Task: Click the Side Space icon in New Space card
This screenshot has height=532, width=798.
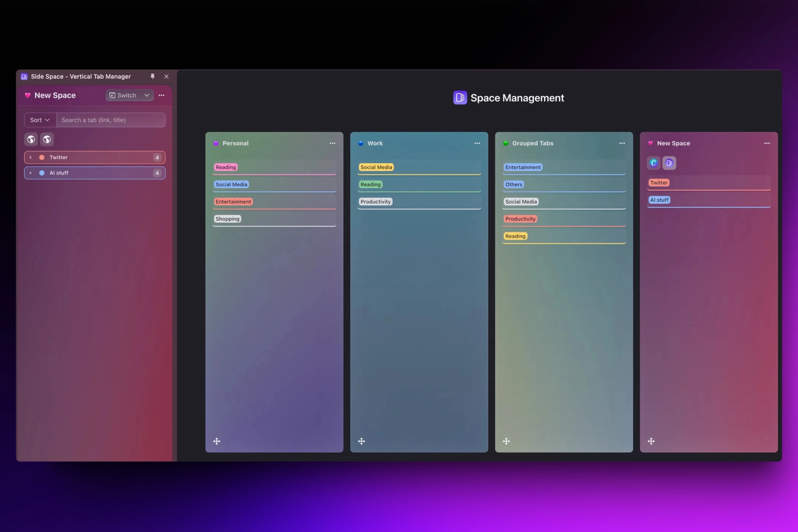Action: (x=669, y=163)
